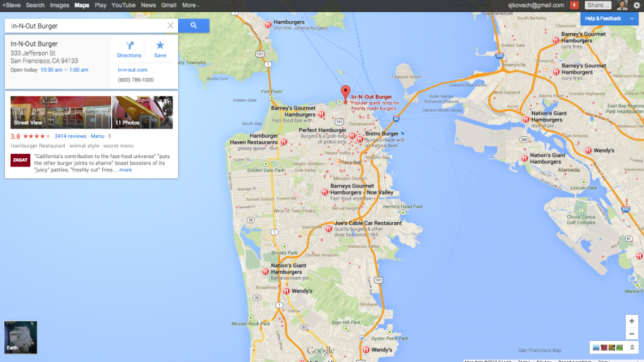This screenshot has height=362, width=644.
Task: Zoom in with the plus button
Action: pyautogui.click(x=631, y=321)
